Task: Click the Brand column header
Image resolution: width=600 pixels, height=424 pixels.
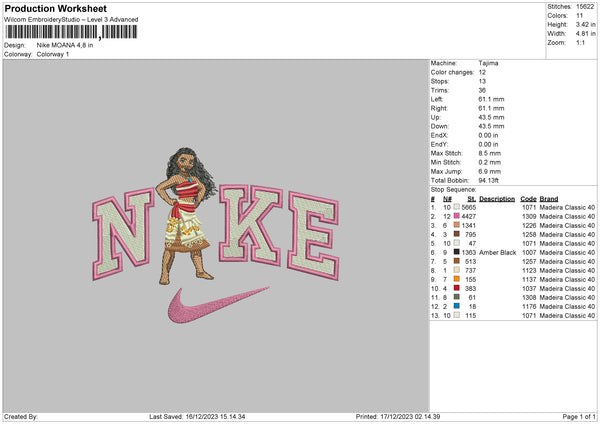Action: click(549, 199)
